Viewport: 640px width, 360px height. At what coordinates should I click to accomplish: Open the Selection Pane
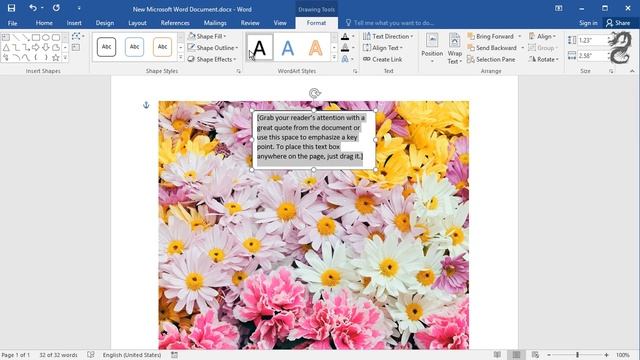coord(491,59)
